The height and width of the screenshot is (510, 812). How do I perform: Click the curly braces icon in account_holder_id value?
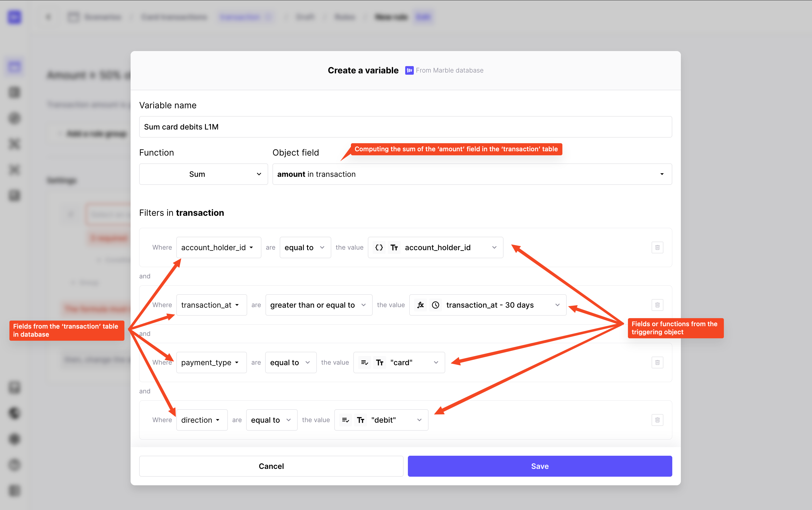point(379,247)
